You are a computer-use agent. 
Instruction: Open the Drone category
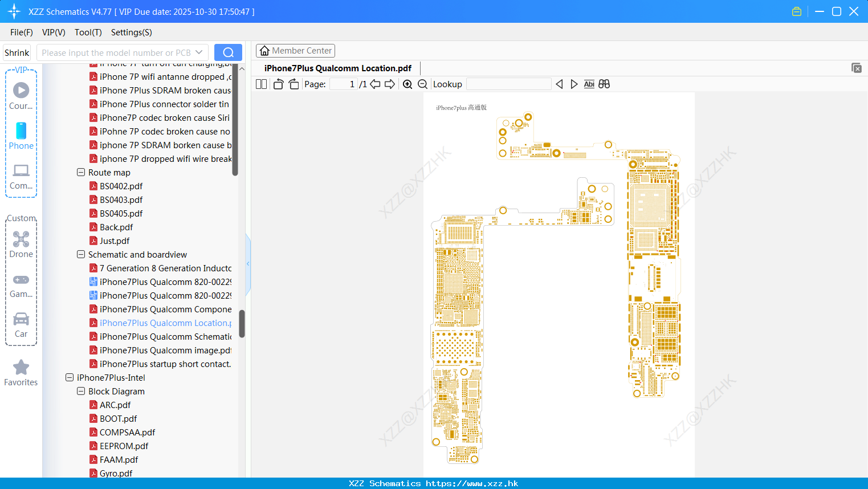click(21, 244)
